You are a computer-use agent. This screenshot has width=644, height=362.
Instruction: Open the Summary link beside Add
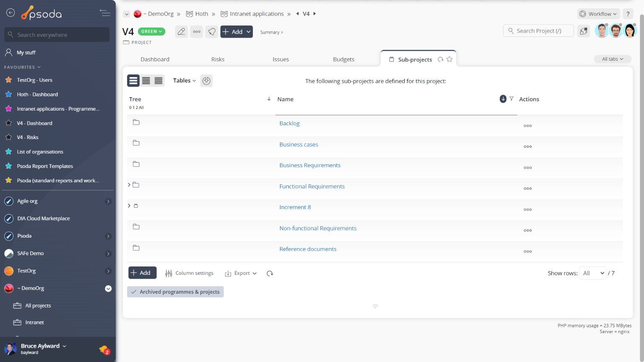click(x=271, y=32)
